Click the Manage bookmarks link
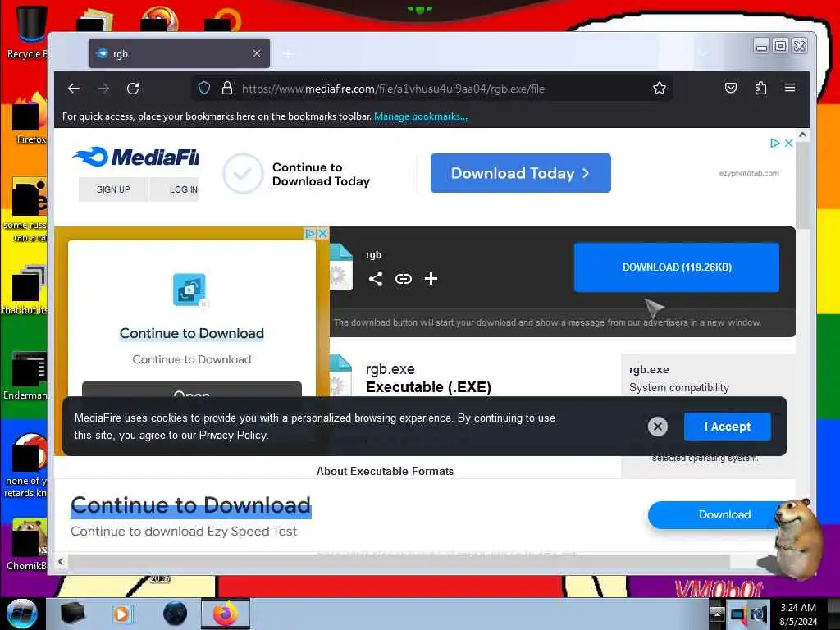The height and width of the screenshot is (630, 840). tap(421, 116)
